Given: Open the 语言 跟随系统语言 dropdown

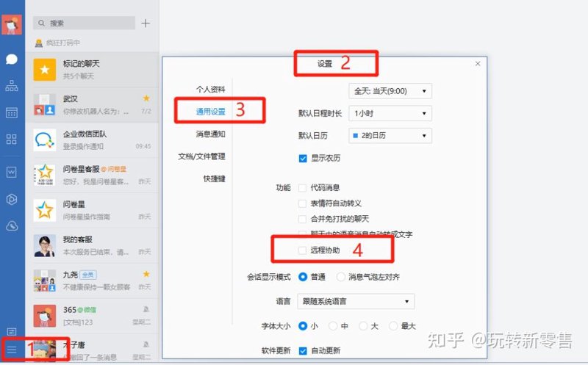Looking at the screenshot, I should (x=356, y=302).
